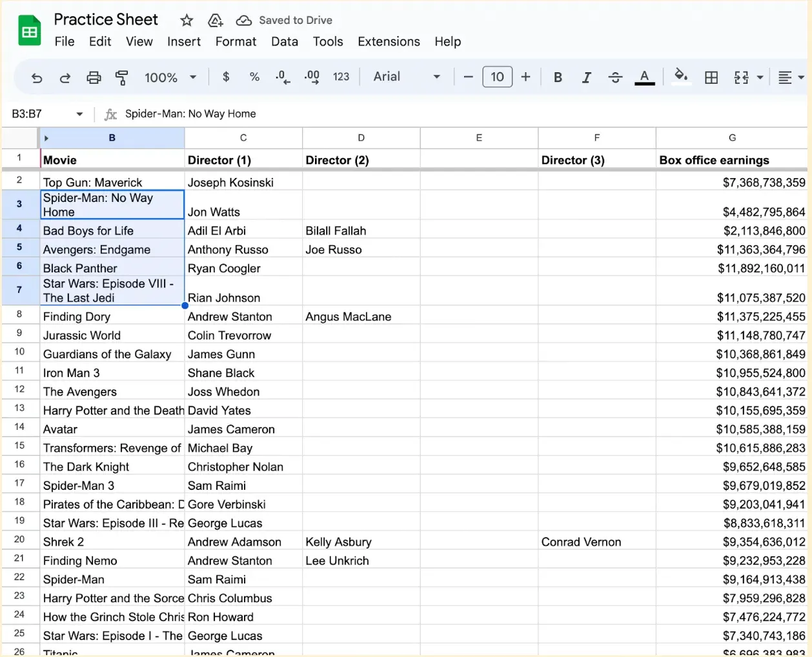812x657 pixels.
Task: Decrease font size with minus button
Action: coord(469,77)
